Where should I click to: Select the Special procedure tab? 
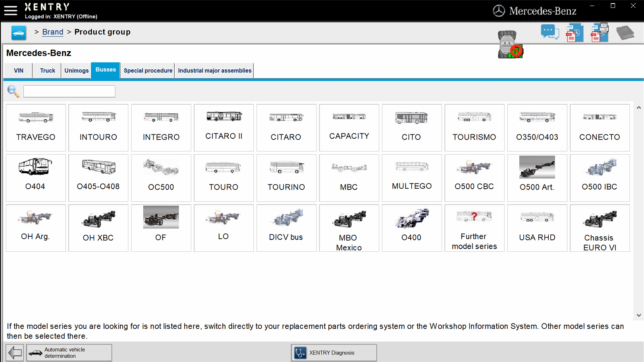click(147, 70)
